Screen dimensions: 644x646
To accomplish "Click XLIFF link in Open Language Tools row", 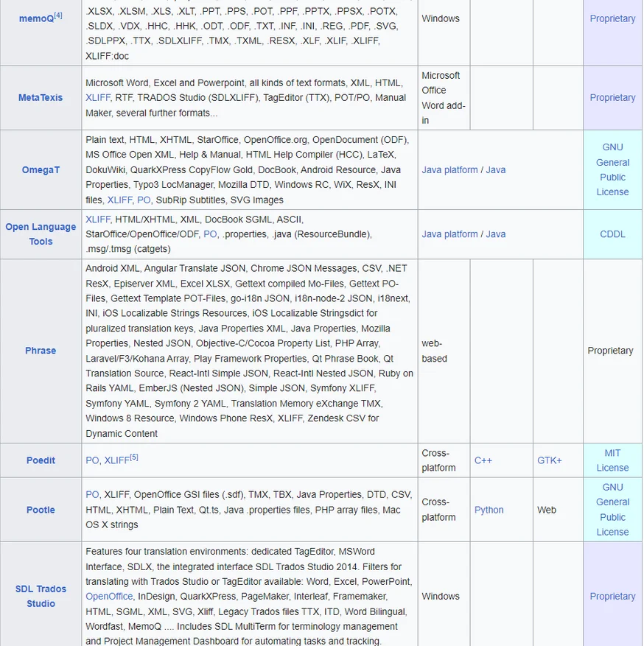I will [98, 220].
